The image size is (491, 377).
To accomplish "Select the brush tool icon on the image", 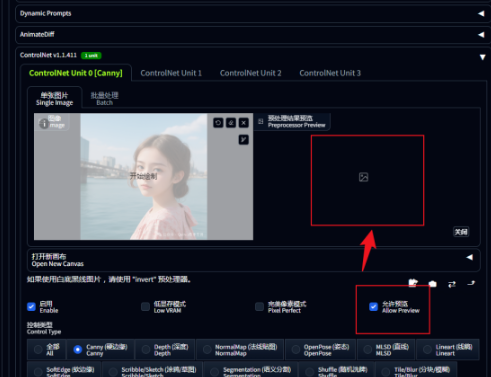I will pos(244,140).
